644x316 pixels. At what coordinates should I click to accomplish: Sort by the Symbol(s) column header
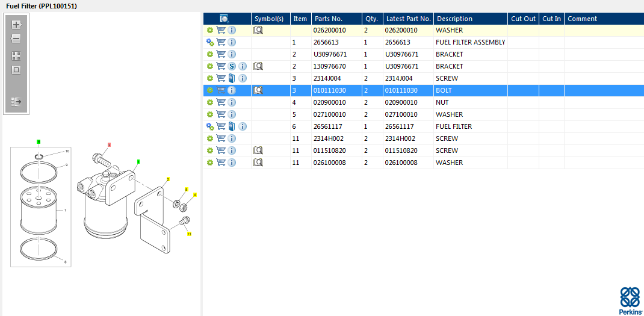(271, 19)
